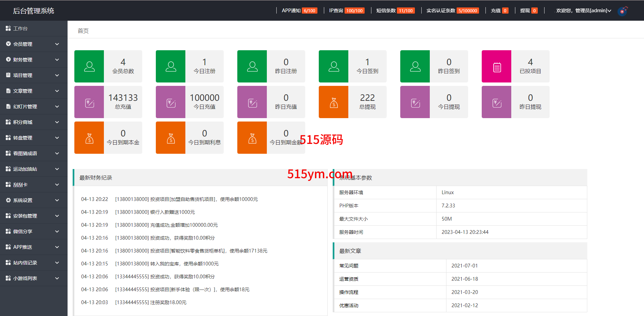This screenshot has width=644, height=316.
Task: Click the 运营资质 article entry
Action: [x=349, y=279]
